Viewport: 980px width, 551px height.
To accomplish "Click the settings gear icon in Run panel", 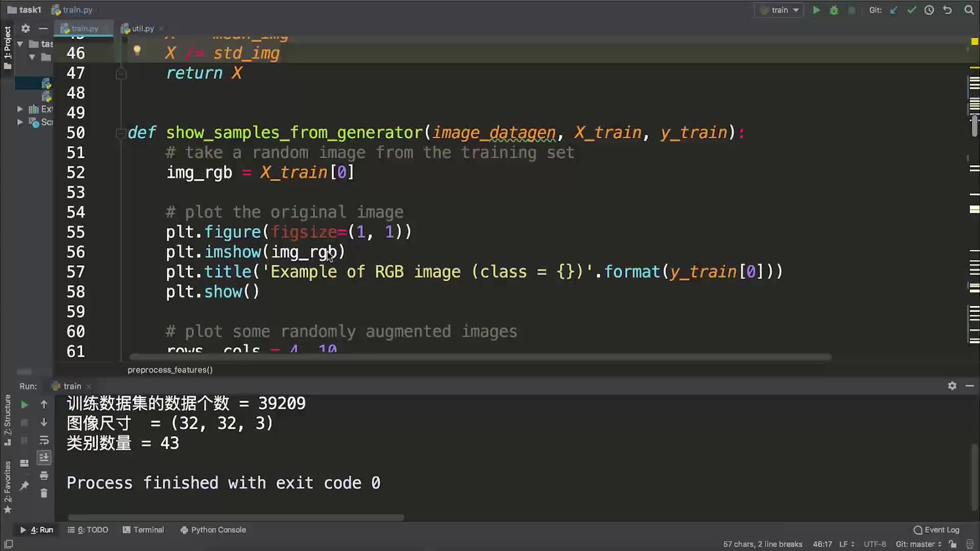I will click(x=952, y=386).
